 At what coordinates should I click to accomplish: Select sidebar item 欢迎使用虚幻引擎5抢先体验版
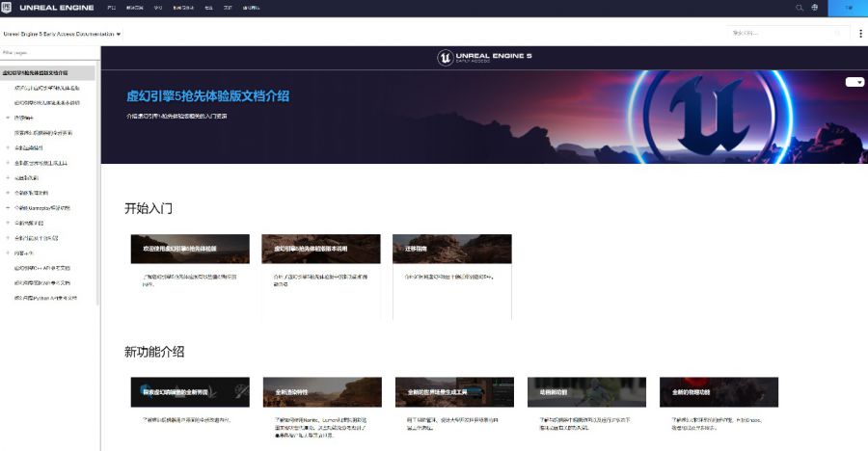47,88
